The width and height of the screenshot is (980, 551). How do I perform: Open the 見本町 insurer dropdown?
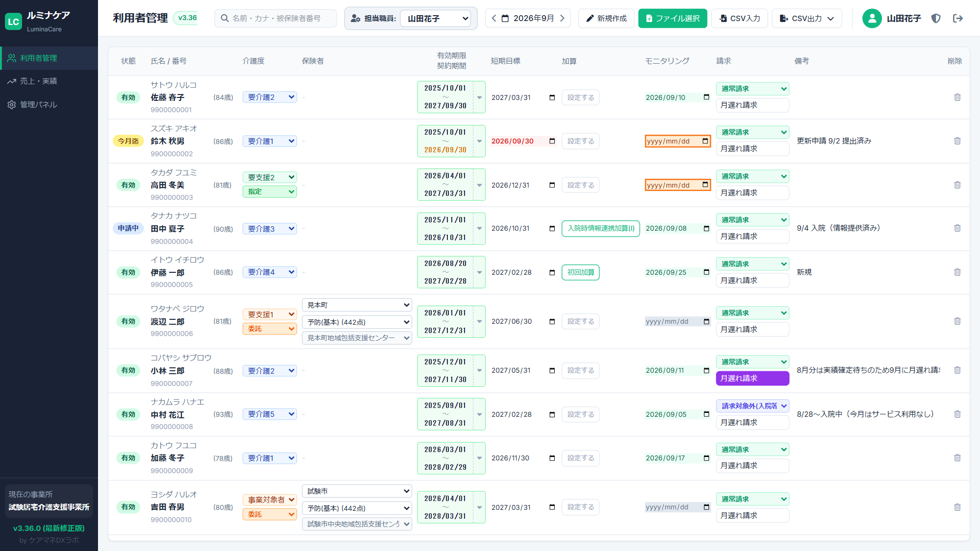[357, 305]
